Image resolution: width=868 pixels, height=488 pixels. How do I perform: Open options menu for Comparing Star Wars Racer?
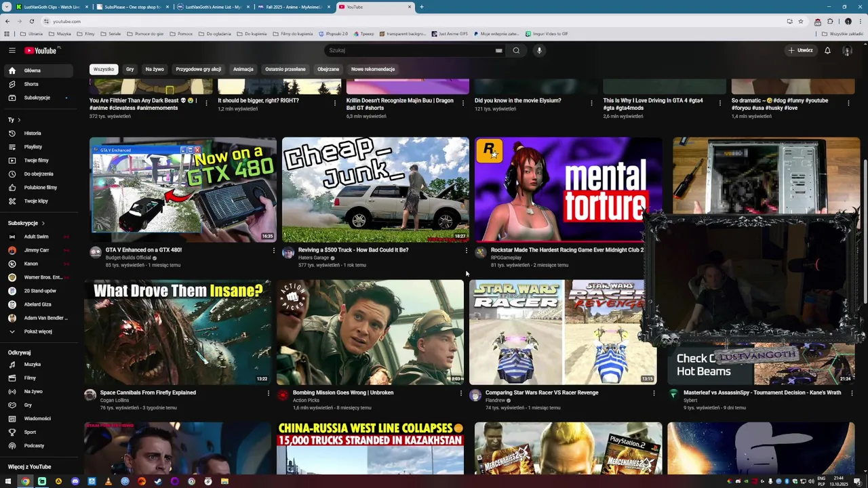[x=654, y=393]
